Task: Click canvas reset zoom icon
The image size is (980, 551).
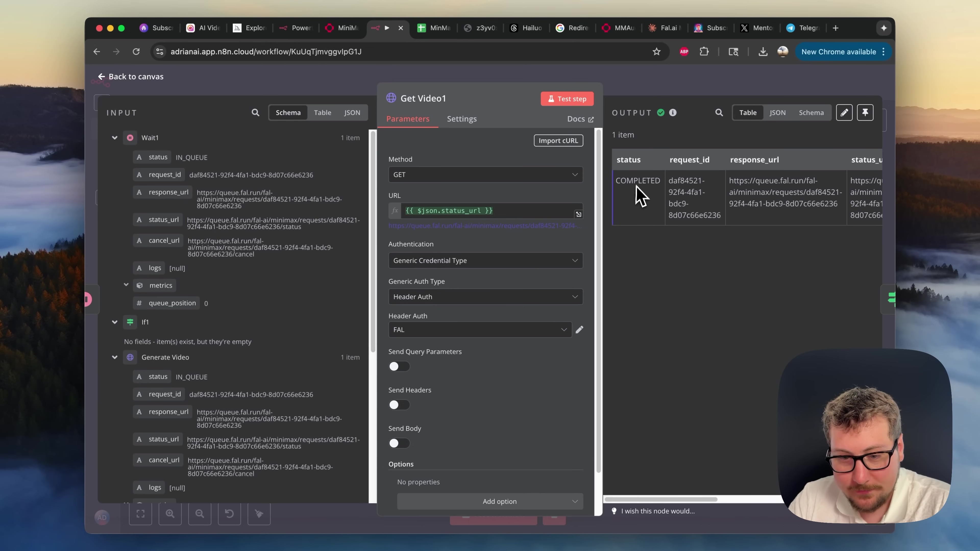Action: pyautogui.click(x=229, y=514)
